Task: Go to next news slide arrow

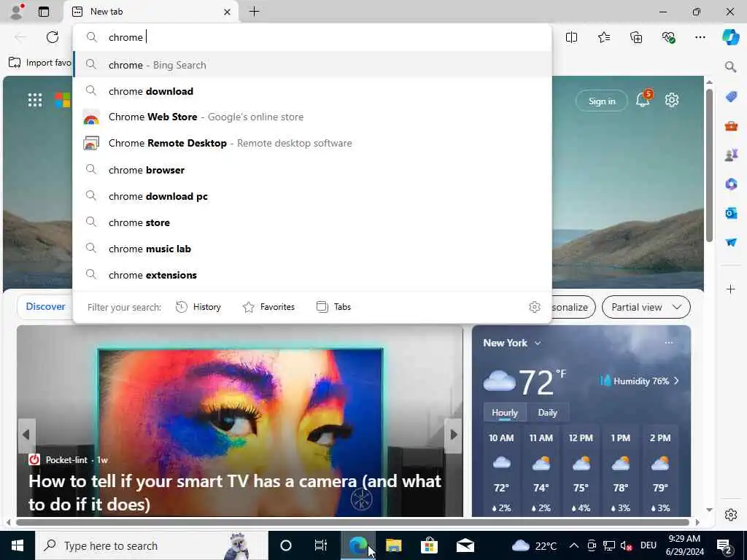Action: click(x=453, y=435)
